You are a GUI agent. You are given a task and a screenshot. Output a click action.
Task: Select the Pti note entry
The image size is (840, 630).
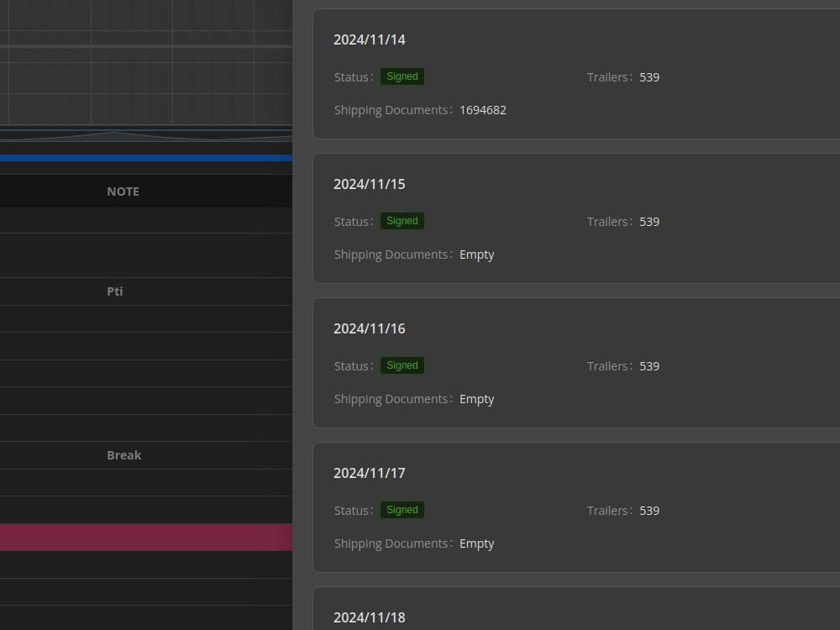tap(114, 291)
